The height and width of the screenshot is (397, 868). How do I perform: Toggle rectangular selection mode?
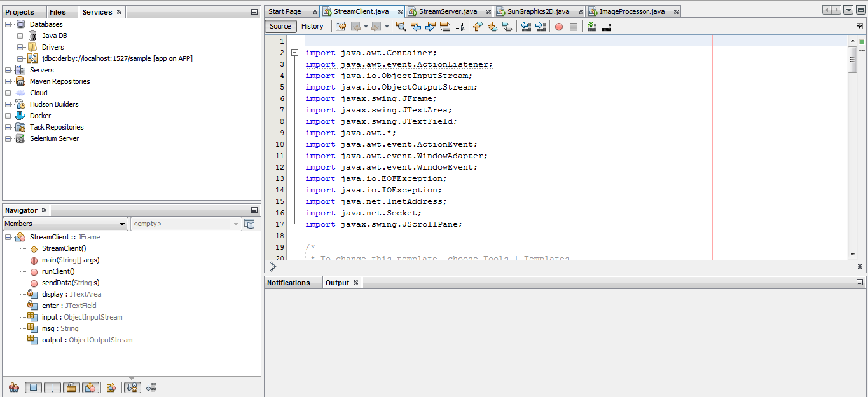[x=459, y=27]
